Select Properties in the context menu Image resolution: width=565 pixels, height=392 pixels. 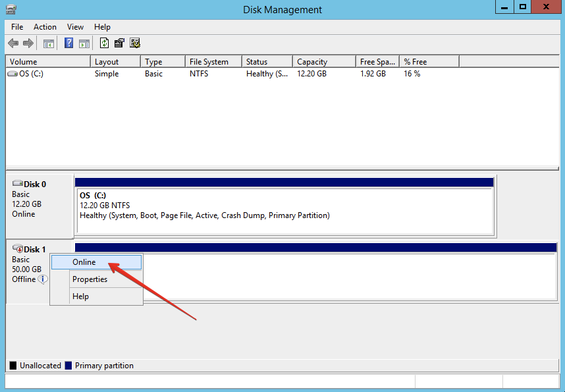pyautogui.click(x=90, y=279)
